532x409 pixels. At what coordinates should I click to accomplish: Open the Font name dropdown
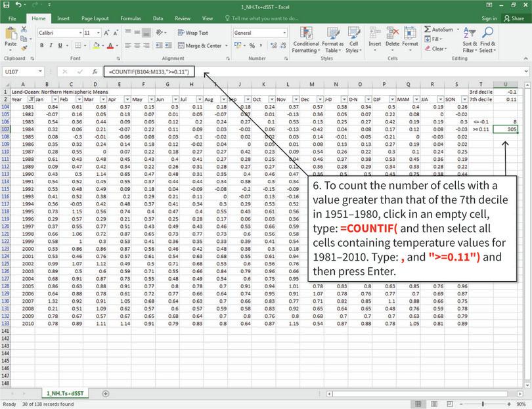[81, 33]
